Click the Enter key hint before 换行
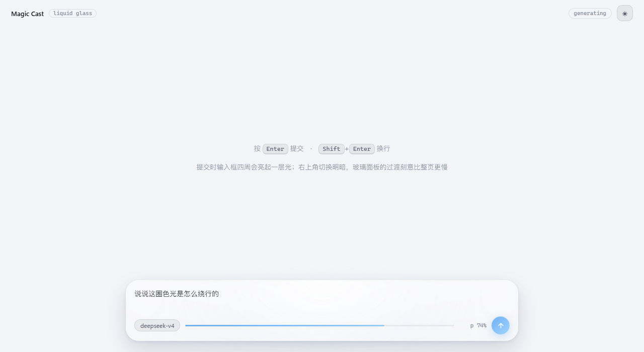 pyautogui.click(x=362, y=149)
